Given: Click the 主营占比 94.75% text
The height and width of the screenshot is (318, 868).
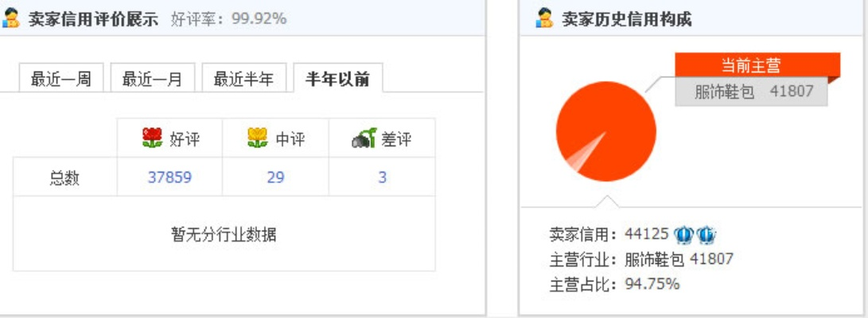Looking at the screenshot, I should 614,284.
